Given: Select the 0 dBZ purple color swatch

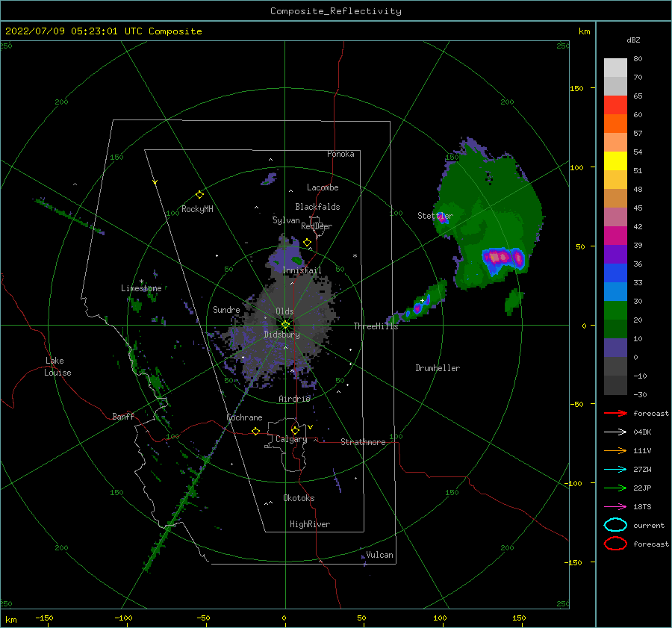Looking at the screenshot, I should (615, 347).
